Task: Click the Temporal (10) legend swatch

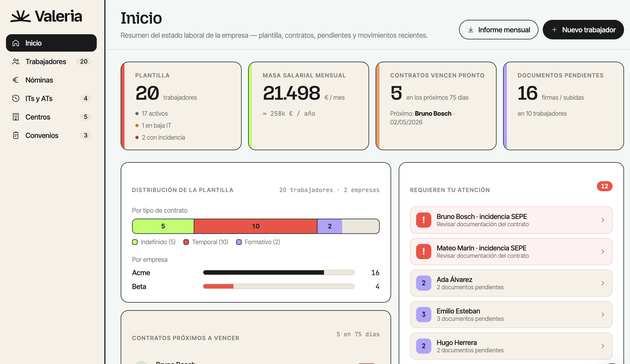Action: 186,242
